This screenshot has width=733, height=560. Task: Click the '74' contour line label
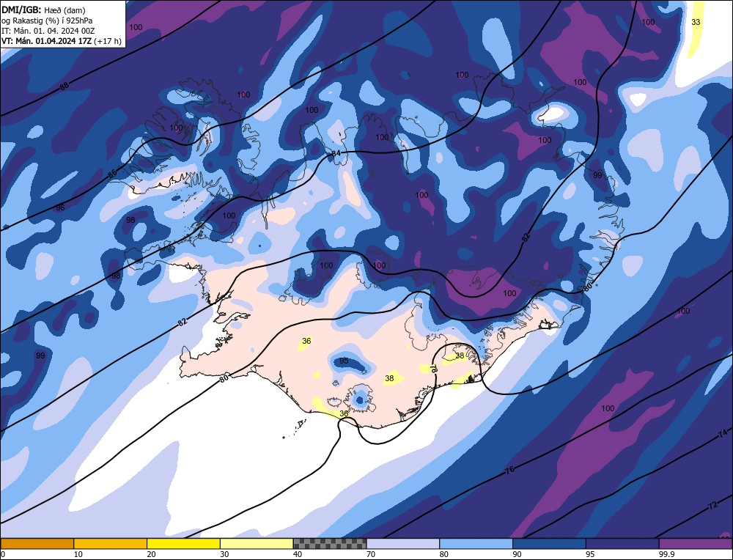(x=722, y=434)
